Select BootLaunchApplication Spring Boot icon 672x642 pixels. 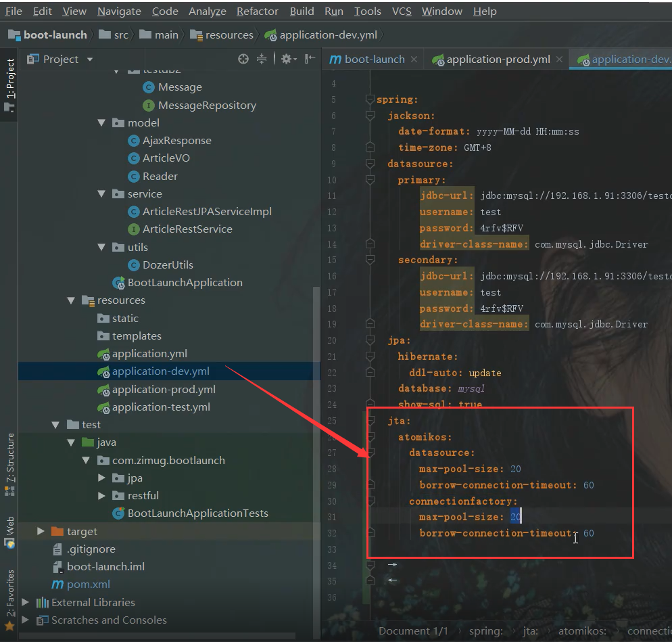point(119,283)
